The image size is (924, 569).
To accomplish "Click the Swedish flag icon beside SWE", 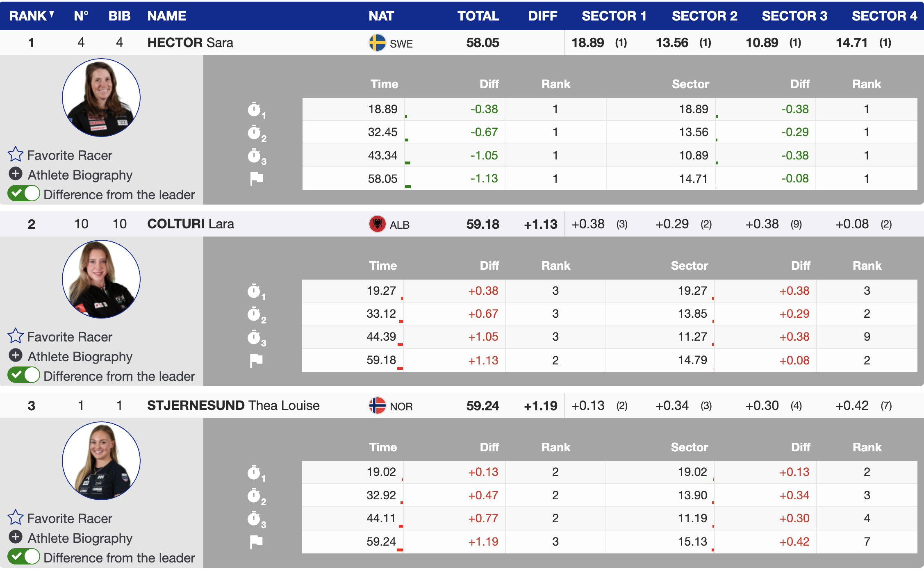I will point(377,43).
